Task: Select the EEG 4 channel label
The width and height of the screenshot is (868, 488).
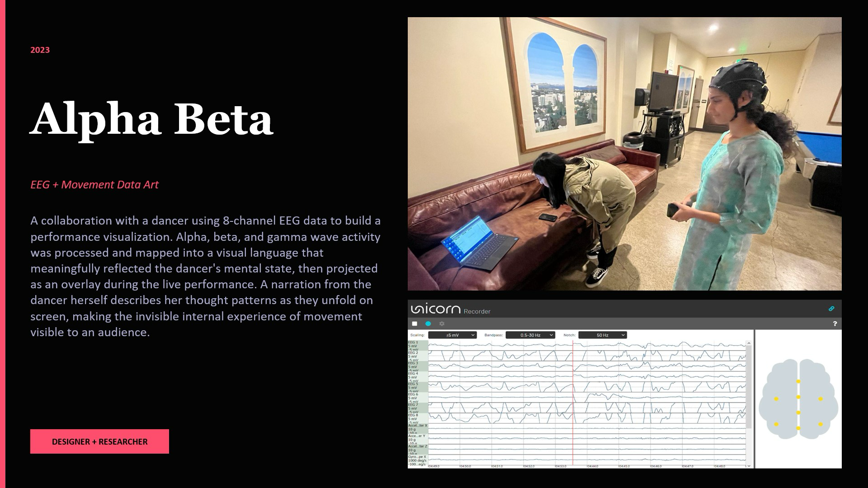Action: pos(418,377)
